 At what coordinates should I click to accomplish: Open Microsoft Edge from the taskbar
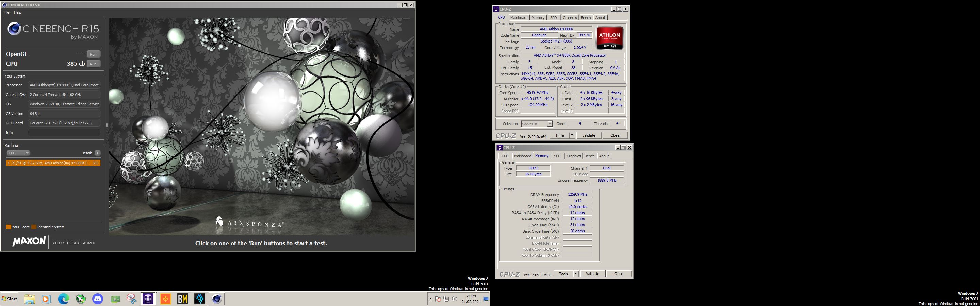click(63, 299)
